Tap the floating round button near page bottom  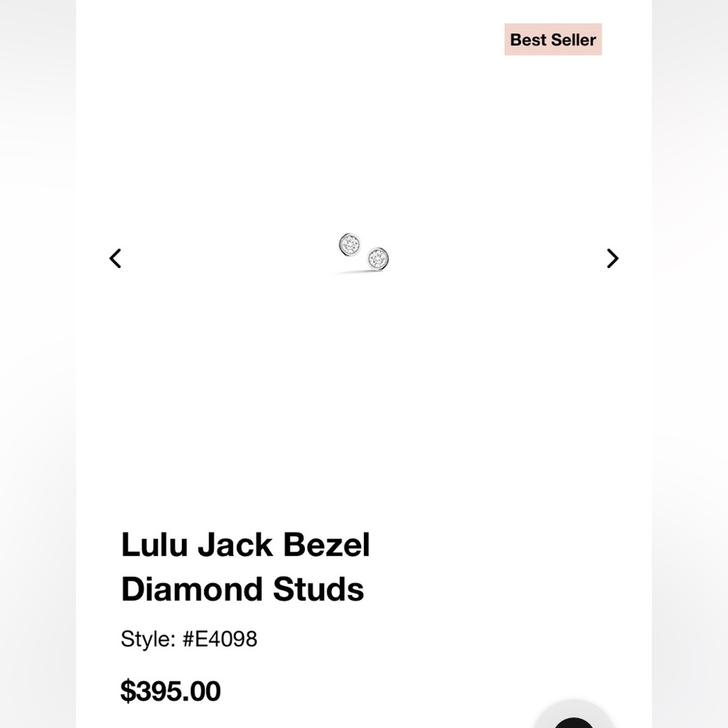pos(574,724)
